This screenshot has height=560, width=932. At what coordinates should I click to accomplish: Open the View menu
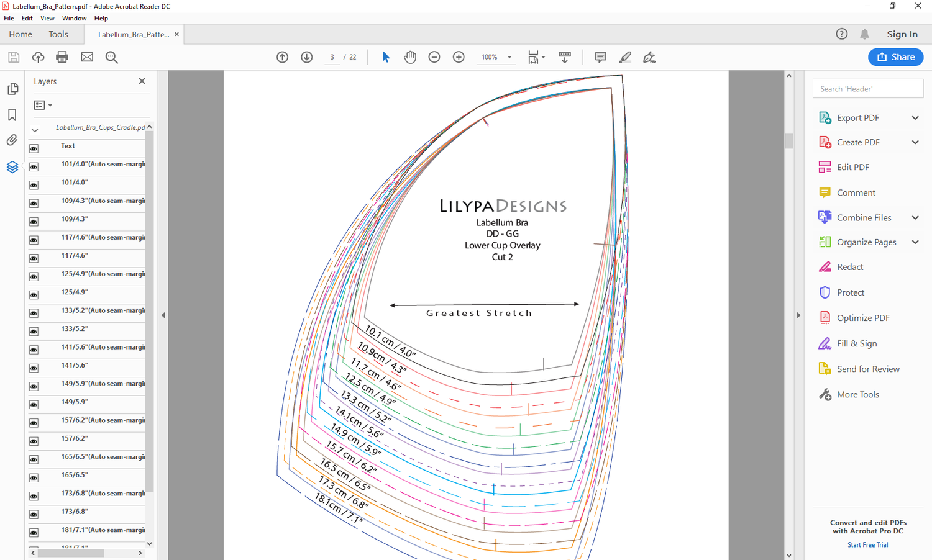(47, 18)
